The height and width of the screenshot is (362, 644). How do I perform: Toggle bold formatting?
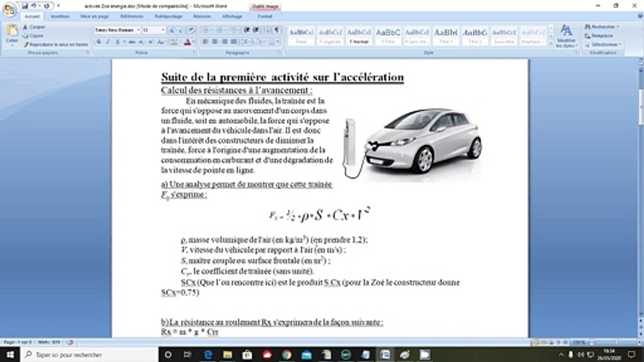click(x=99, y=42)
